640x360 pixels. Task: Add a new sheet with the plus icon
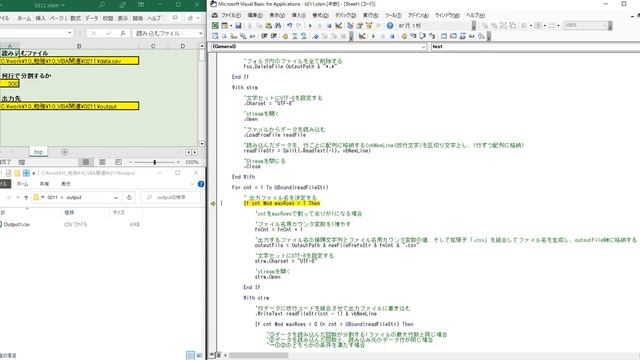pyautogui.click(x=64, y=152)
